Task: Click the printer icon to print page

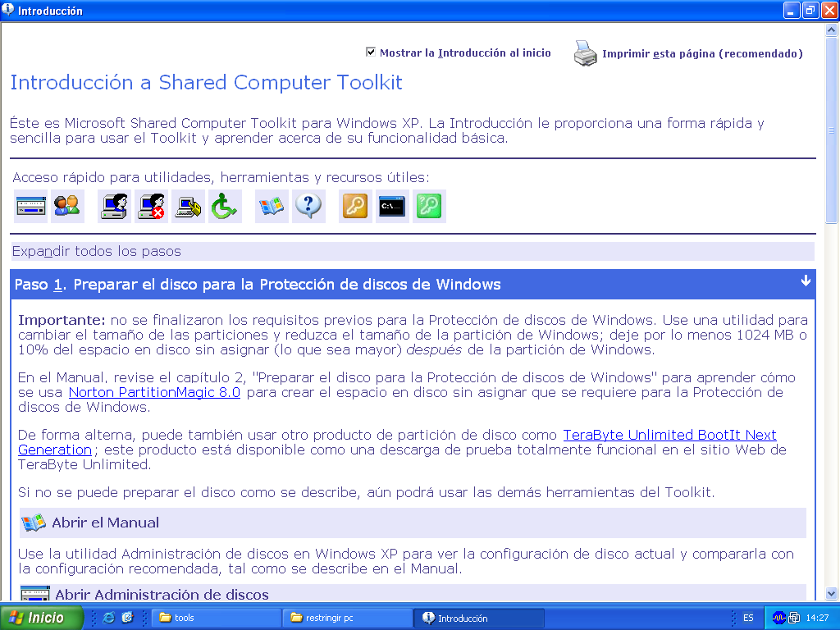Action: [x=585, y=53]
